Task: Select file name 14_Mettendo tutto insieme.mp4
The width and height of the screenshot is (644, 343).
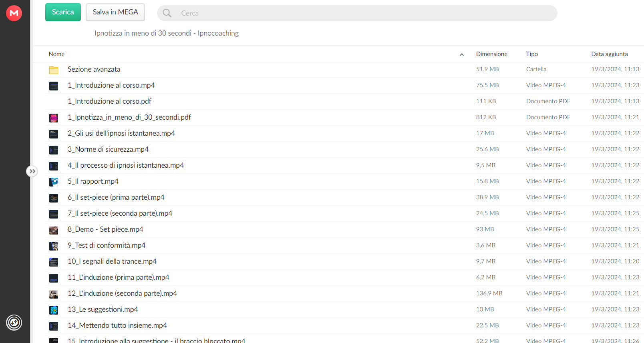Action: pyautogui.click(x=117, y=325)
